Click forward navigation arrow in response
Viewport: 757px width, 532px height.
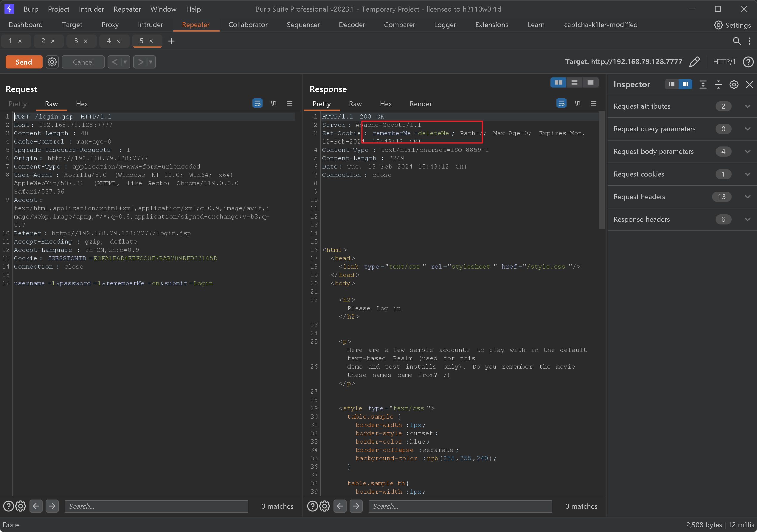[356, 506]
